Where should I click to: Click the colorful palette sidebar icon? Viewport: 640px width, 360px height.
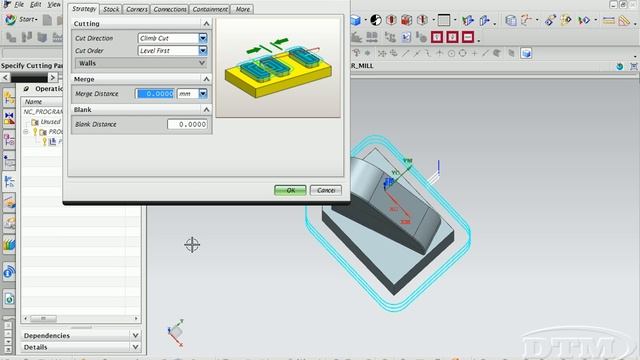tap(9, 244)
